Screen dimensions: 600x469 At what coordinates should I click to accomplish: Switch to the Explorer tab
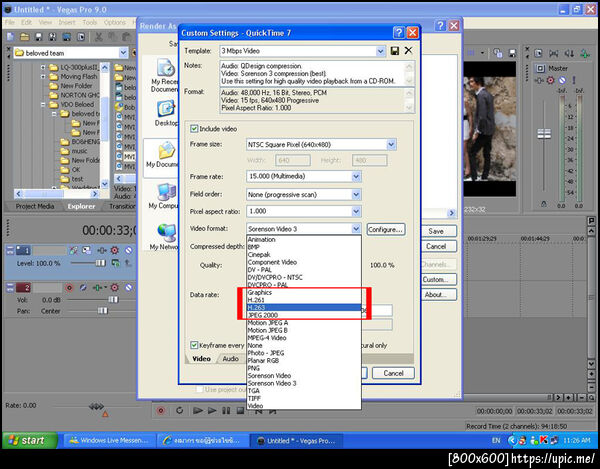(x=81, y=206)
